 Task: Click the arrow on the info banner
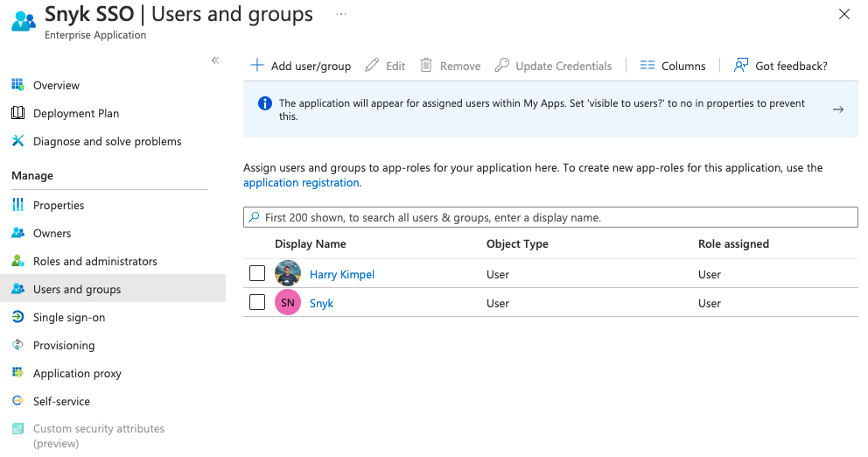(838, 109)
